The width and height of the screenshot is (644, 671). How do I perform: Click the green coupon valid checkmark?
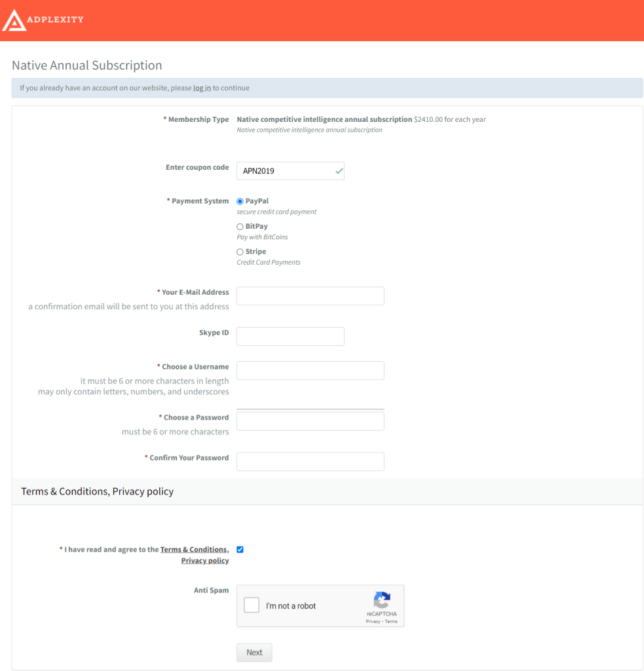coord(339,171)
